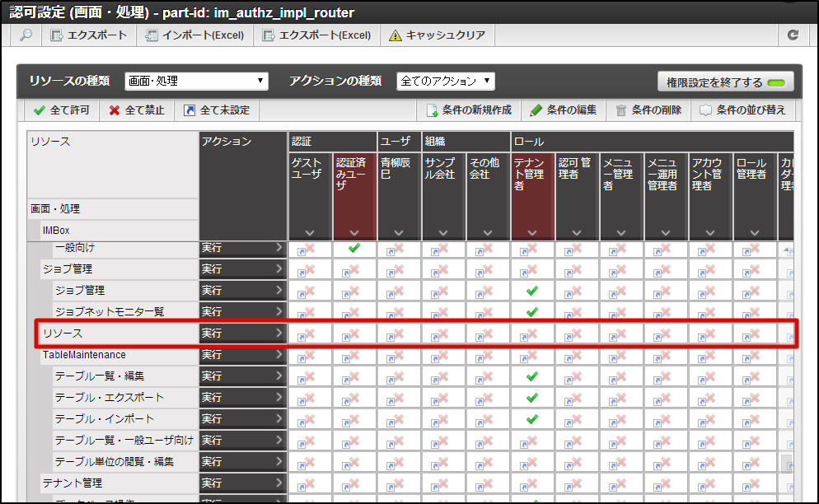819x504 pixels.
Task: Open the アクションの種類 dropdown
Action: click(445, 81)
